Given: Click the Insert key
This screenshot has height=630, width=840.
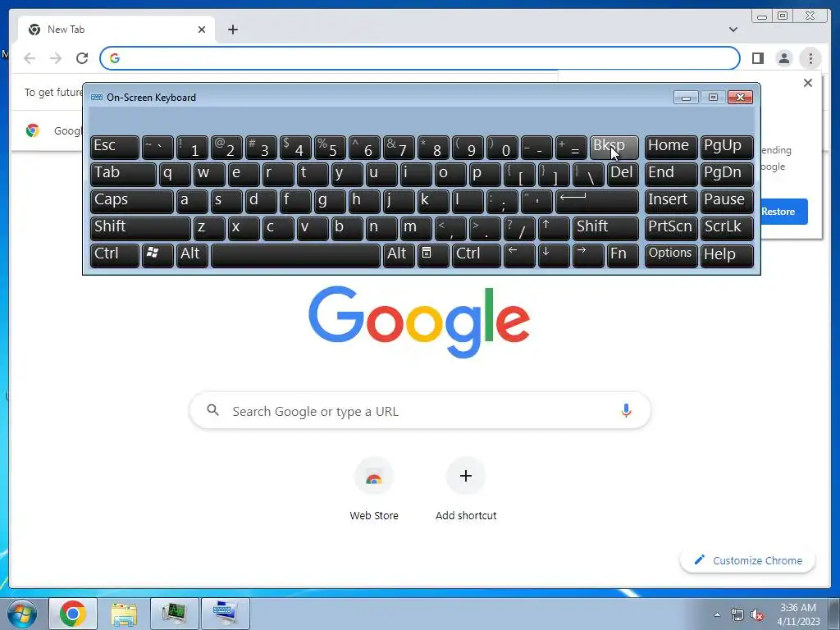Looking at the screenshot, I should click(671, 202).
